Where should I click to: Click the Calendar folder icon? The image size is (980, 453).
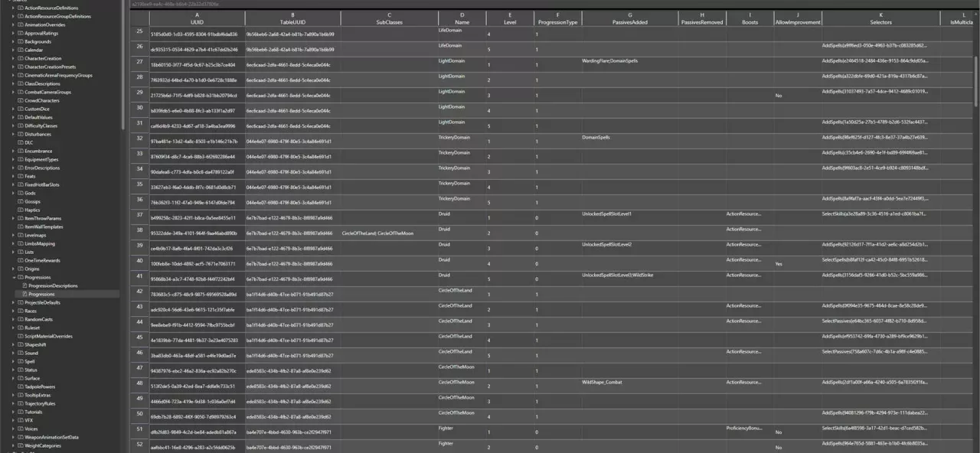pyautogui.click(x=21, y=50)
